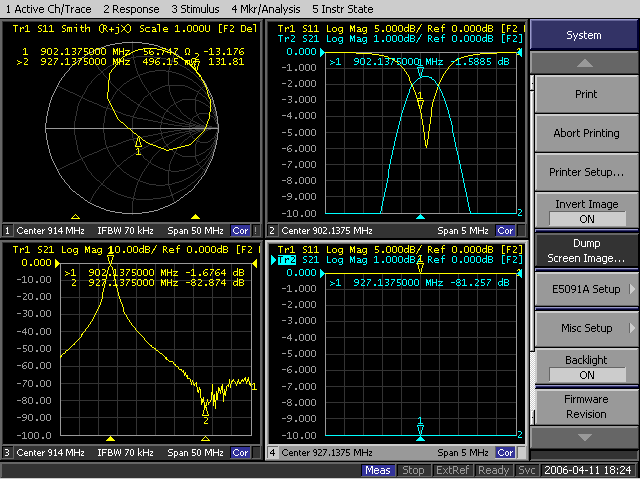The width and height of the screenshot is (640, 480).
Task: Click Span 5 MHz in channel 2
Action: 463,231
